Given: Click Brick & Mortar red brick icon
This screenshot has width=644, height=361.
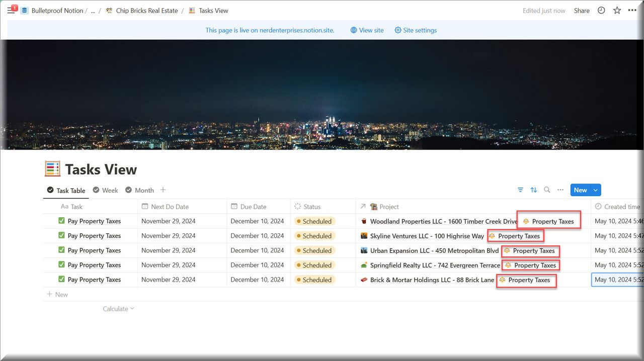Looking at the screenshot, I should click(x=364, y=280).
